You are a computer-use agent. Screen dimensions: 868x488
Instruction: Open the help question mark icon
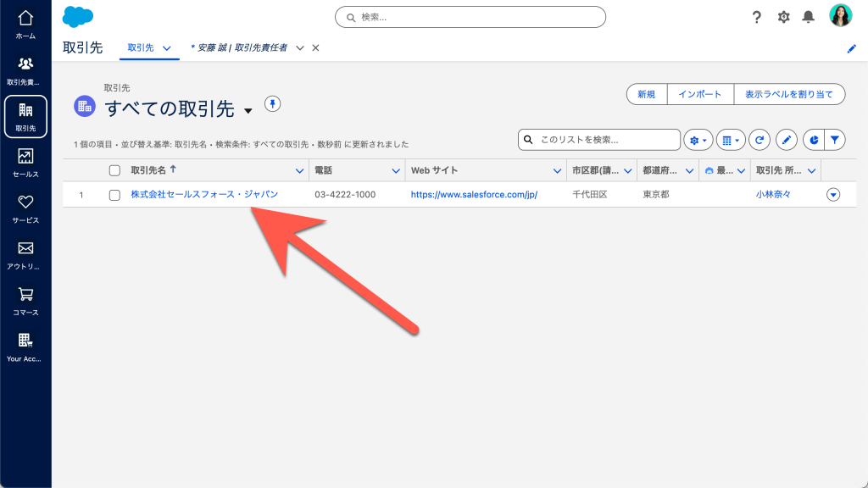[x=756, y=17]
